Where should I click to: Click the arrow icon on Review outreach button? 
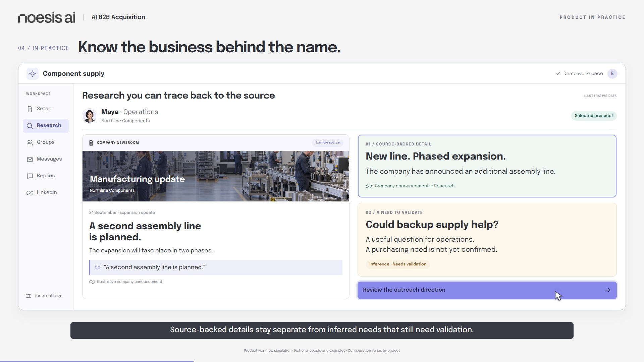pos(607,290)
